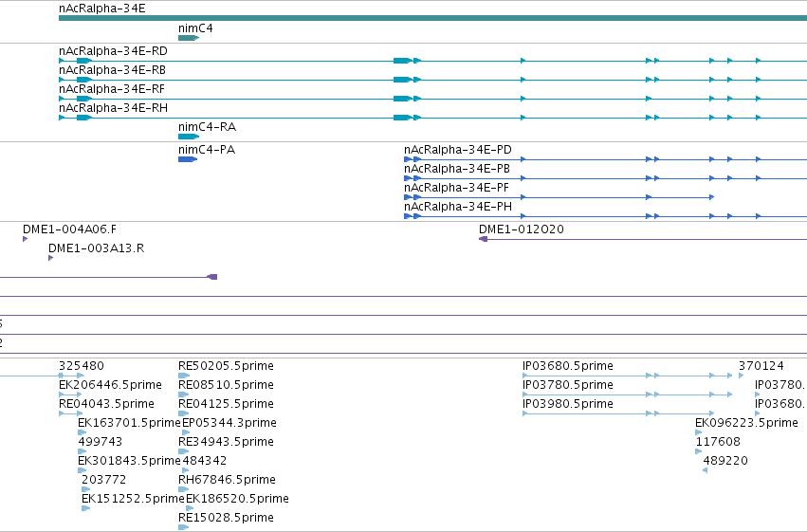Select the IP03780.5prime EST starting the spliced track
807x532 pixels.
(568, 385)
